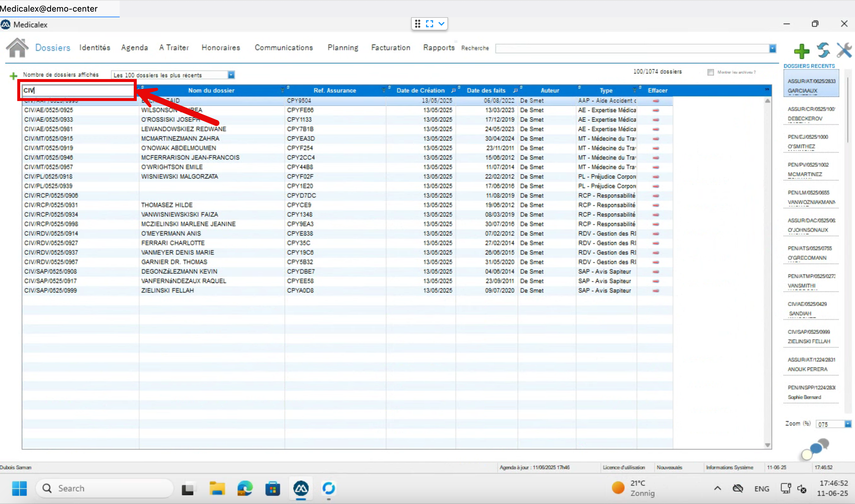Click small green plus beside Nombre de dossiers
Viewport: 855px width, 504px height.
pyautogui.click(x=13, y=76)
